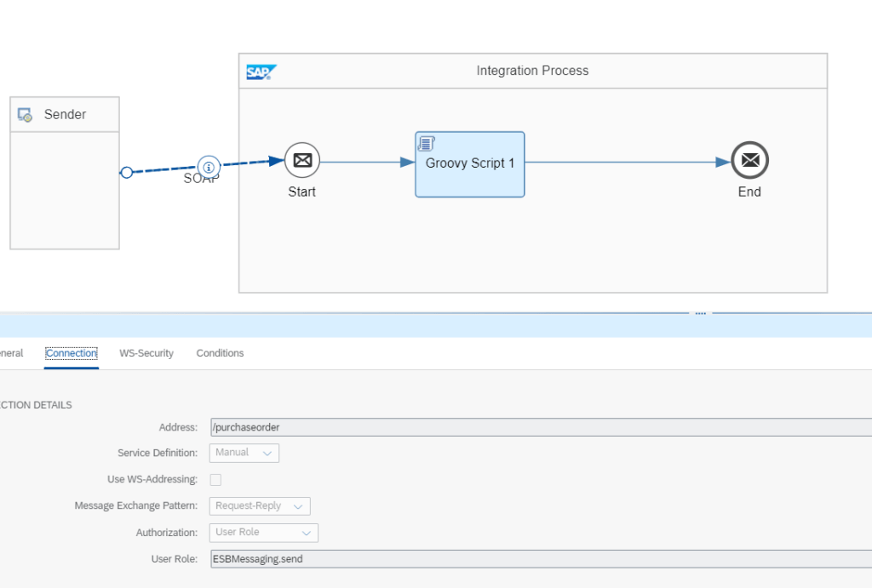Switch to the Conditions tab
The width and height of the screenshot is (872, 588).
coord(220,353)
